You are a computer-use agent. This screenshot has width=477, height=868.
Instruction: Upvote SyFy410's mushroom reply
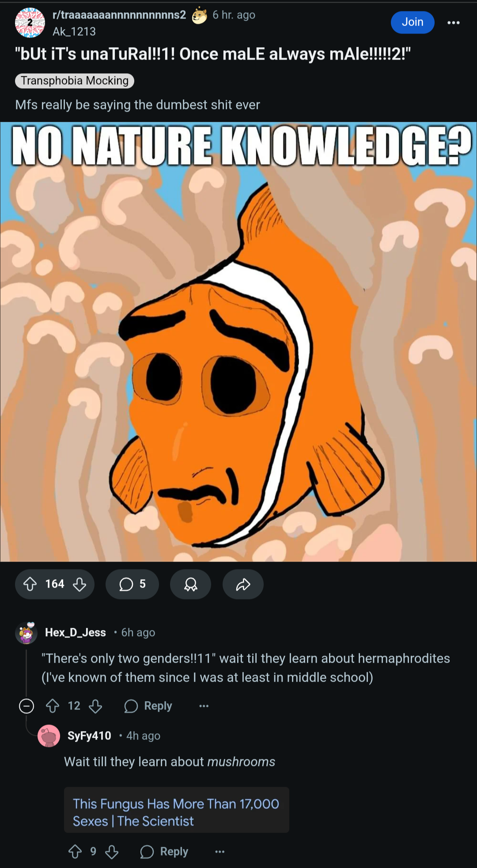[75, 851]
